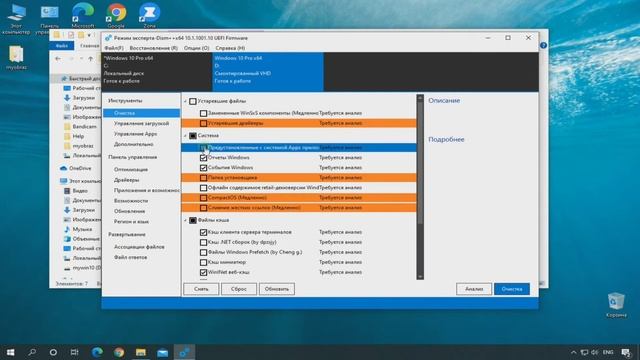The height and width of the screenshot is (360, 640).
Task: Open taskbar search magnifier
Action: click(x=32, y=352)
